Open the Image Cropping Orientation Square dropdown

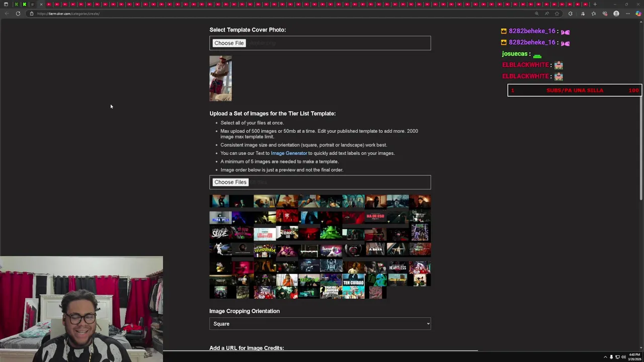(320, 324)
